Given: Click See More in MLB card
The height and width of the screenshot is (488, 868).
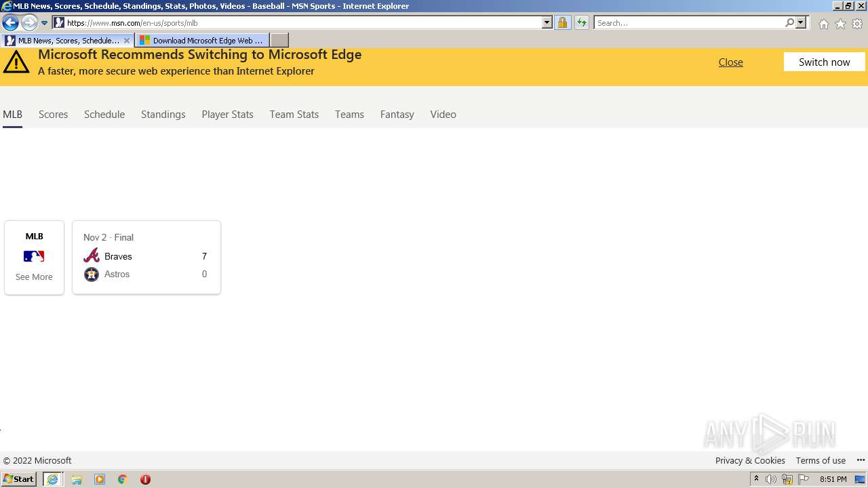Looking at the screenshot, I should pyautogui.click(x=34, y=277).
